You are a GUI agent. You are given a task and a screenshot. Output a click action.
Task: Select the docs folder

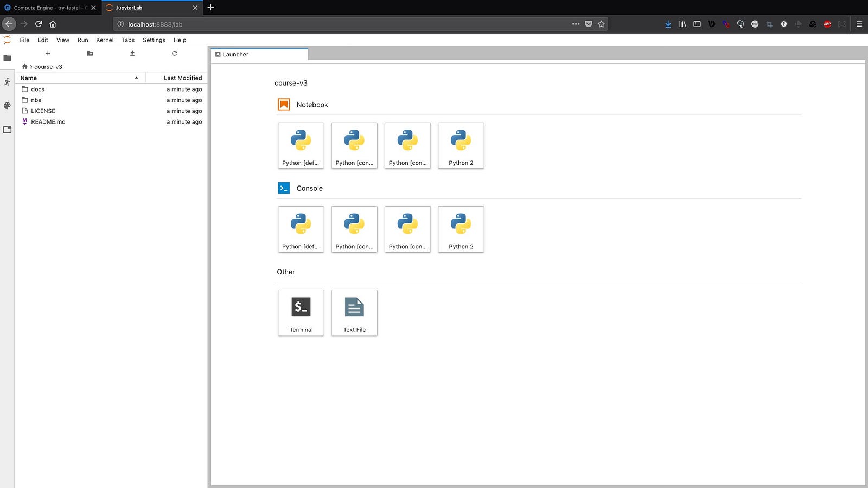[111, 89]
